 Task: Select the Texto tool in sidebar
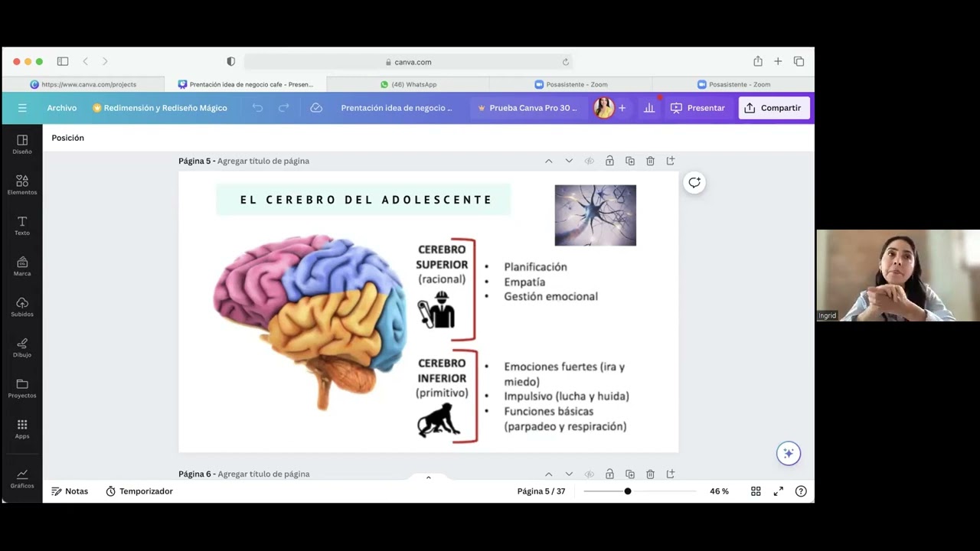pyautogui.click(x=22, y=225)
